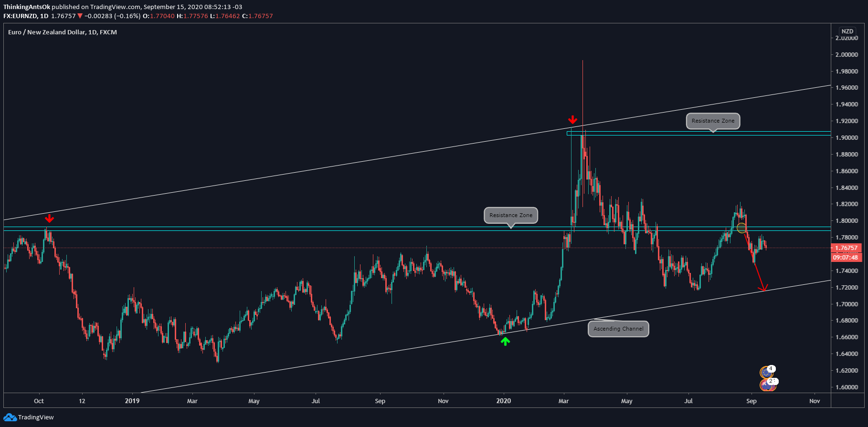Click the Oct label on the time axis
Image resolution: width=868 pixels, height=427 pixels.
coord(39,401)
